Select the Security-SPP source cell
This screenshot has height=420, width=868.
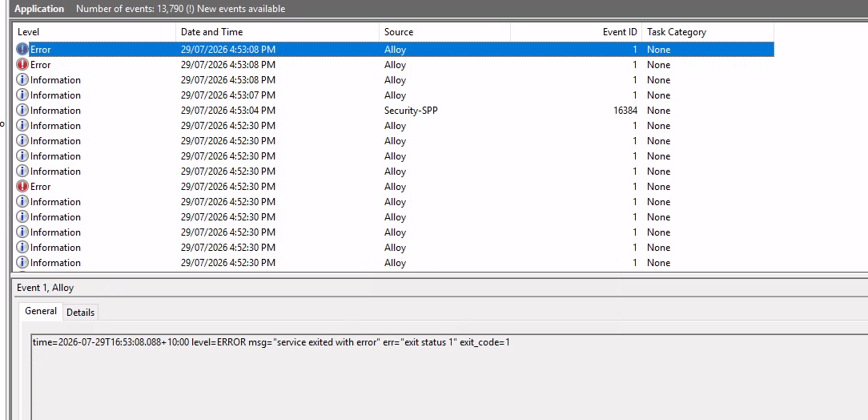click(x=411, y=111)
